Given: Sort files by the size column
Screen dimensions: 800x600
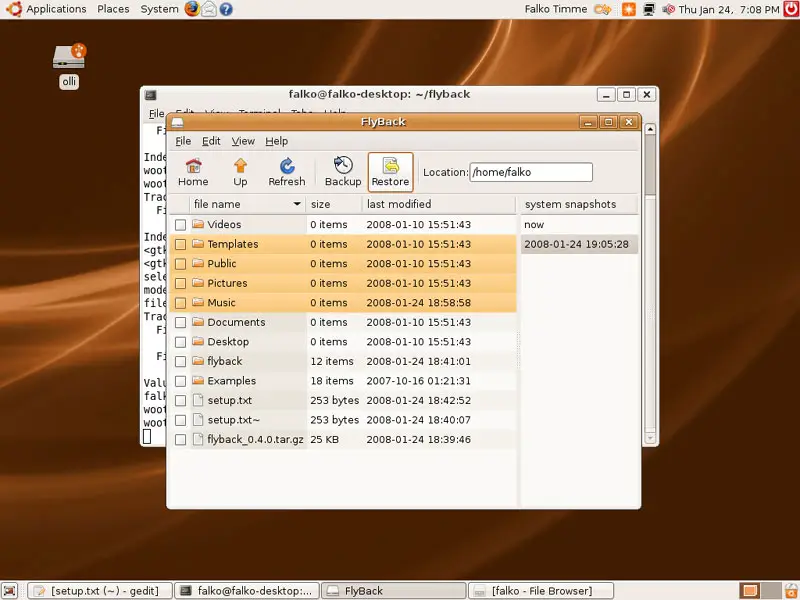Looking at the screenshot, I should pyautogui.click(x=334, y=204).
